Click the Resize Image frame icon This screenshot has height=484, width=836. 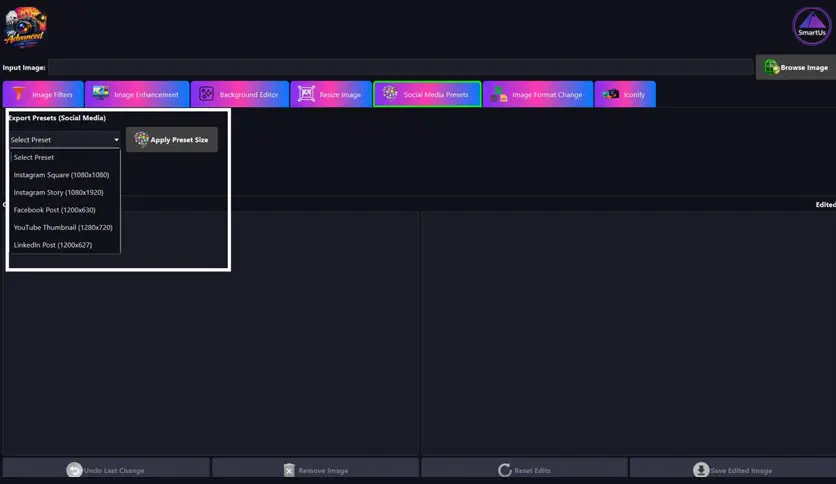306,94
